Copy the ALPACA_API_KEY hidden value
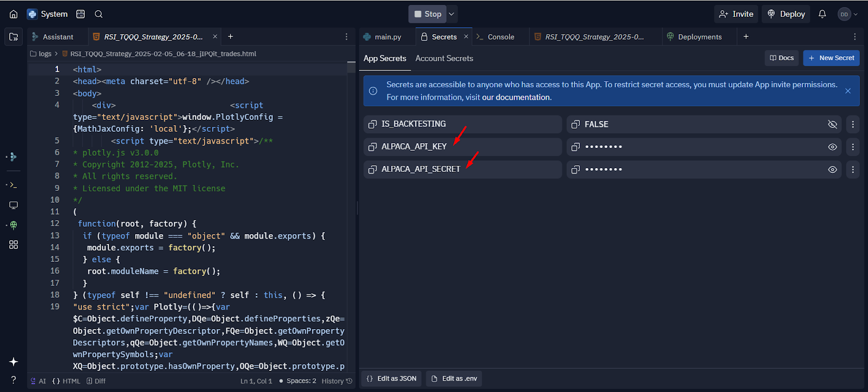The image size is (868, 392). tap(576, 147)
